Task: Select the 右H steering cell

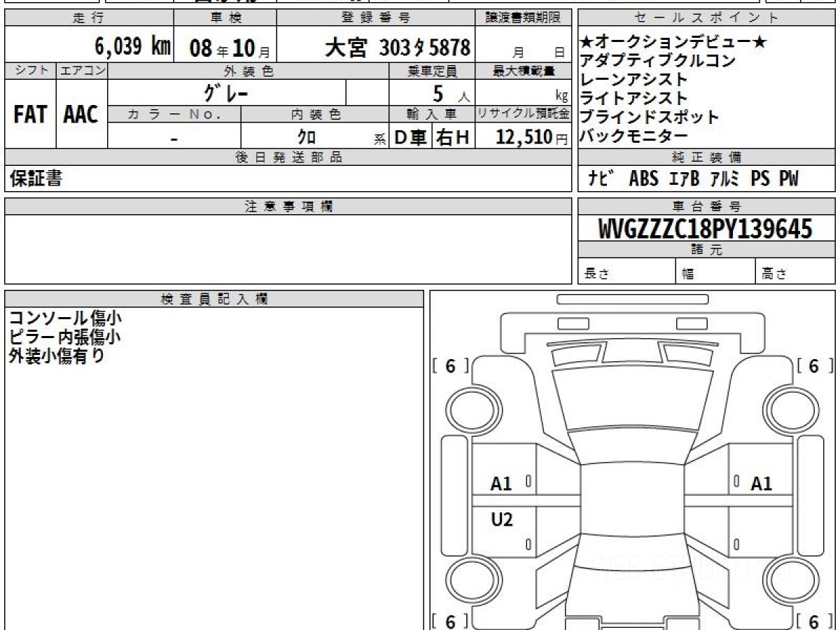Action: (453, 138)
